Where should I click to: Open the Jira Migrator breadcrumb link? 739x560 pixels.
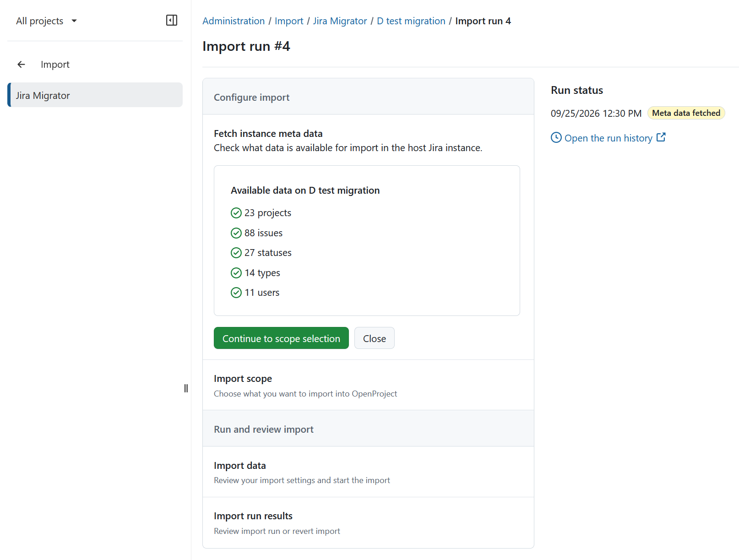(x=340, y=21)
